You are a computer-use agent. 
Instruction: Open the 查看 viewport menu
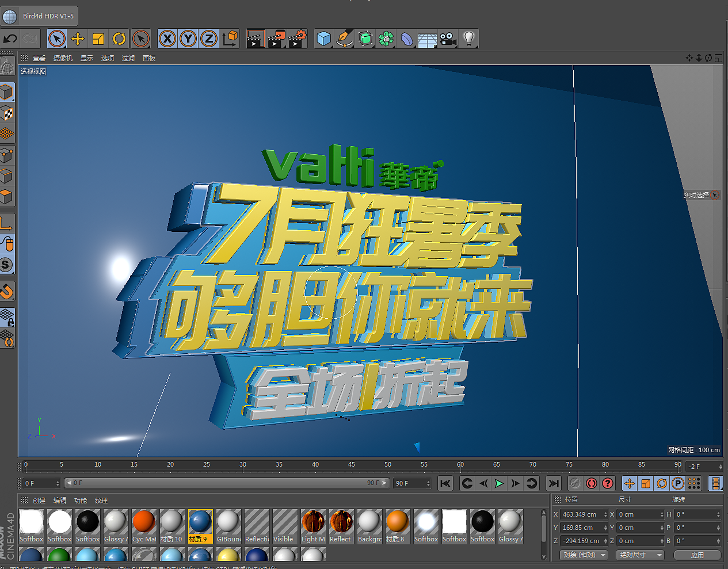tap(39, 58)
